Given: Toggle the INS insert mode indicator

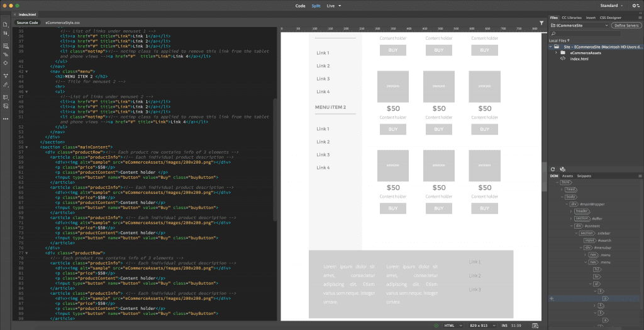Looking at the screenshot, I should pyautogui.click(x=506, y=325).
